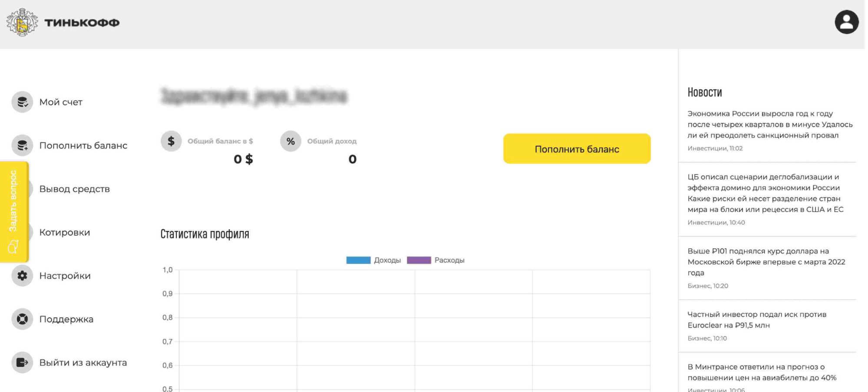This screenshot has height=392, width=868.
Task: Click the Общий баланс в $ label
Action: 220,141
